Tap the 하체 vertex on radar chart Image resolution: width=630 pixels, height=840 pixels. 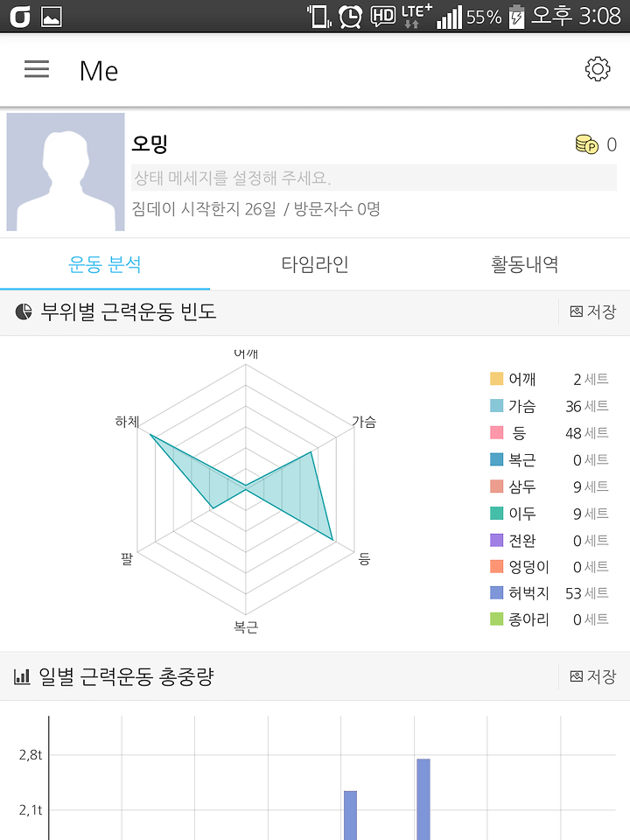[x=150, y=435]
